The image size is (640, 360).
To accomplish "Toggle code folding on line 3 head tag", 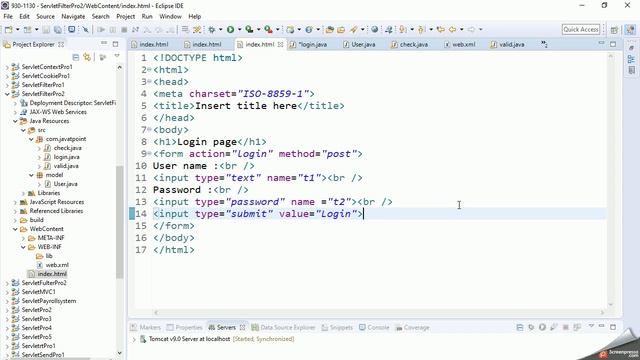I will (x=149, y=82).
